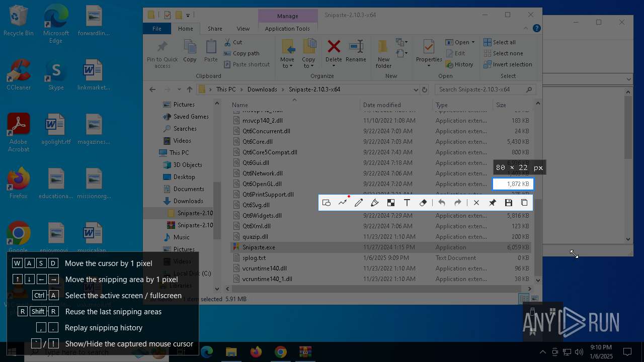Select the Text tool in Snipaste toolbar
This screenshot has height=362, width=644.
point(407,203)
